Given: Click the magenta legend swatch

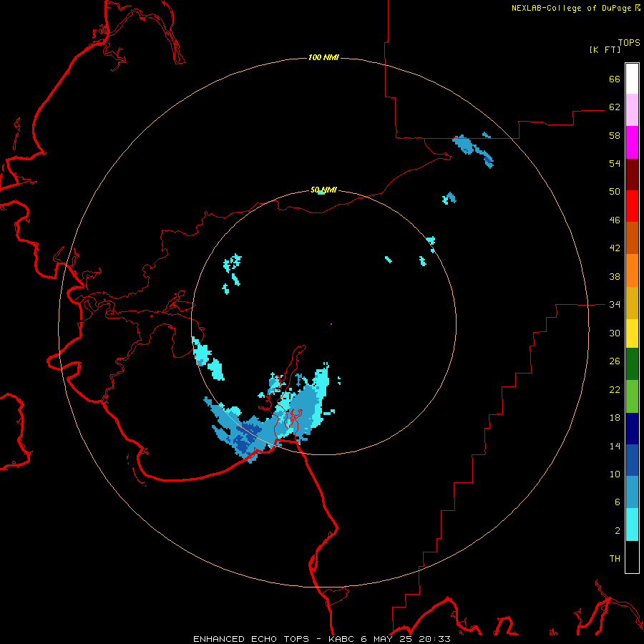Looking at the screenshot, I should point(632,142).
